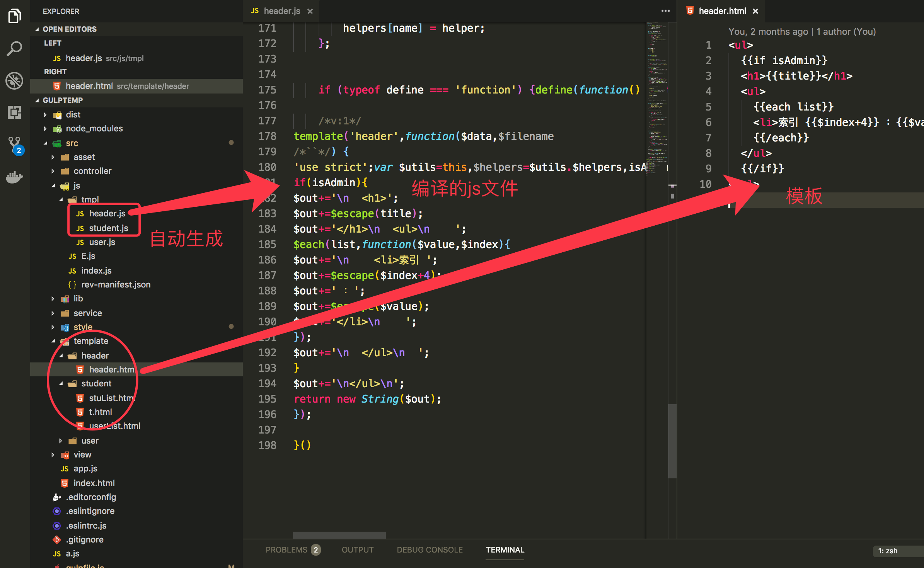
Task: Open the Search view in activity bar
Action: click(x=15, y=49)
